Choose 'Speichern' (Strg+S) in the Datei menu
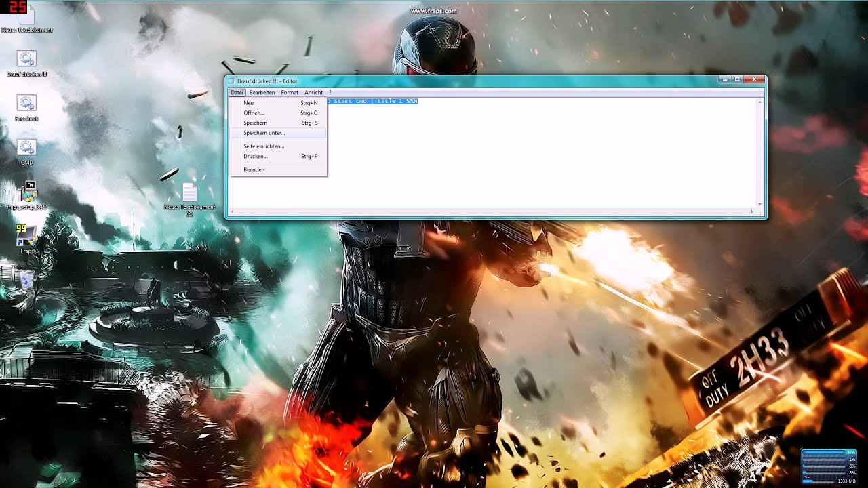The height and width of the screenshot is (488, 868). [x=278, y=123]
